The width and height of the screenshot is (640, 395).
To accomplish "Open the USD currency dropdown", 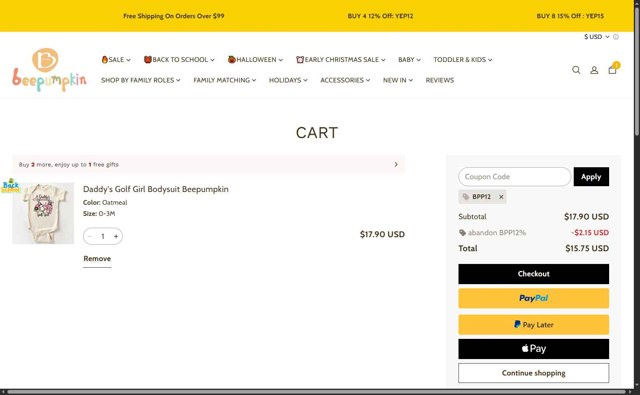I will tap(597, 37).
